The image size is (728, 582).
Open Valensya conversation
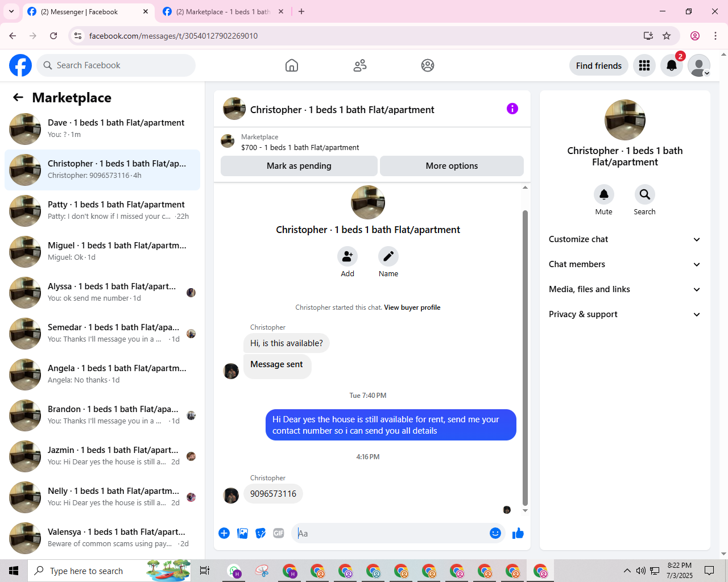pos(102,538)
